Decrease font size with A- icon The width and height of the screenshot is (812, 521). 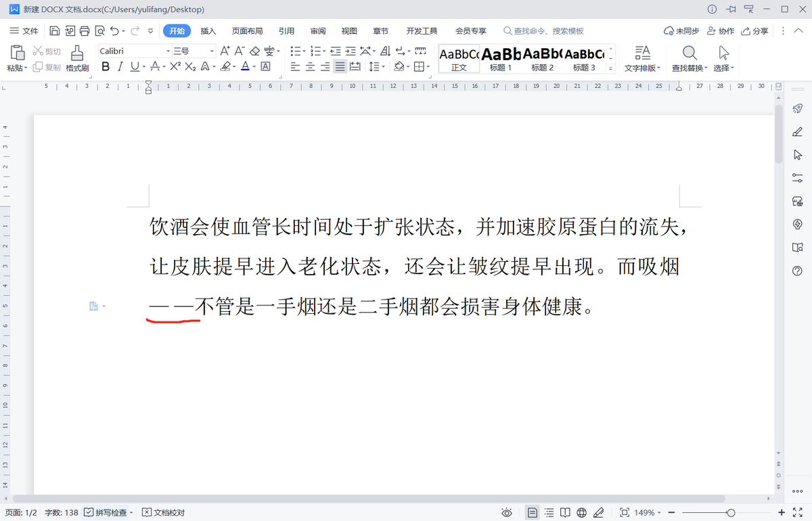point(240,51)
